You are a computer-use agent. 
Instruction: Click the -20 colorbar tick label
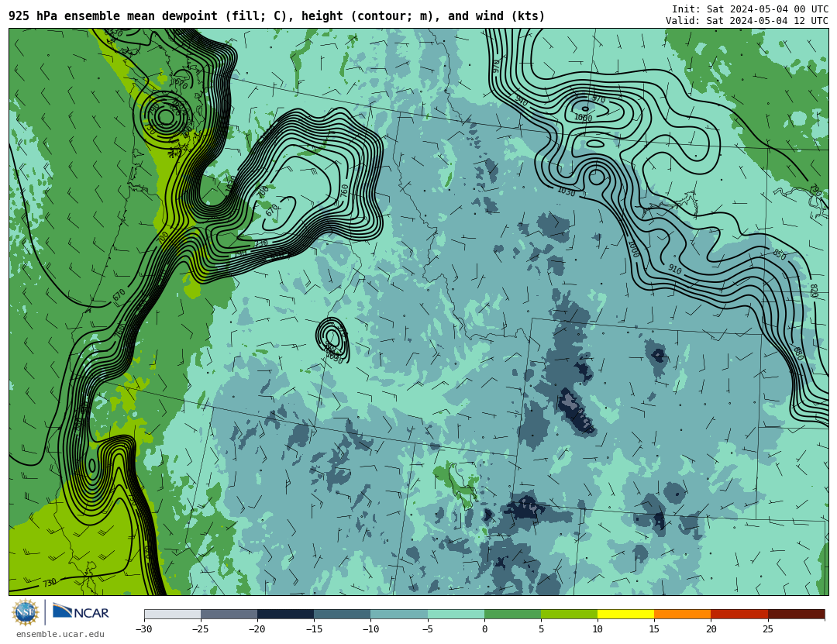click(257, 629)
